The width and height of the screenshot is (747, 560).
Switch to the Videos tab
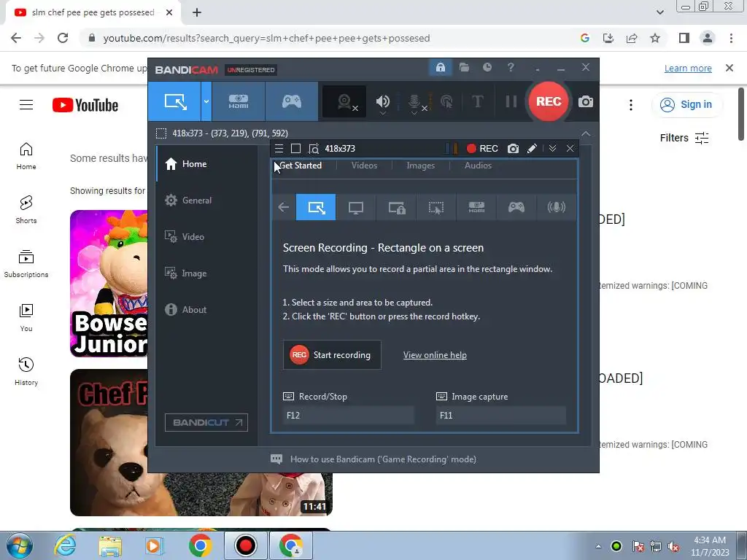365,166
